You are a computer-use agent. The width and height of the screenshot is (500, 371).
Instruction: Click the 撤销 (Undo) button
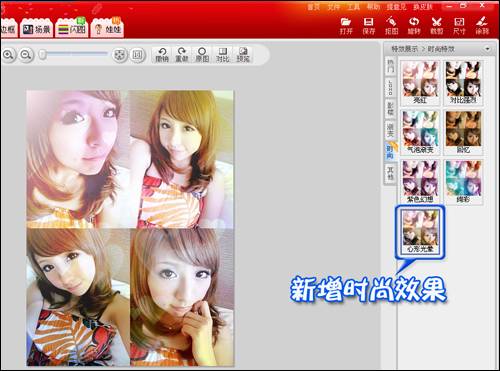coord(162,55)
